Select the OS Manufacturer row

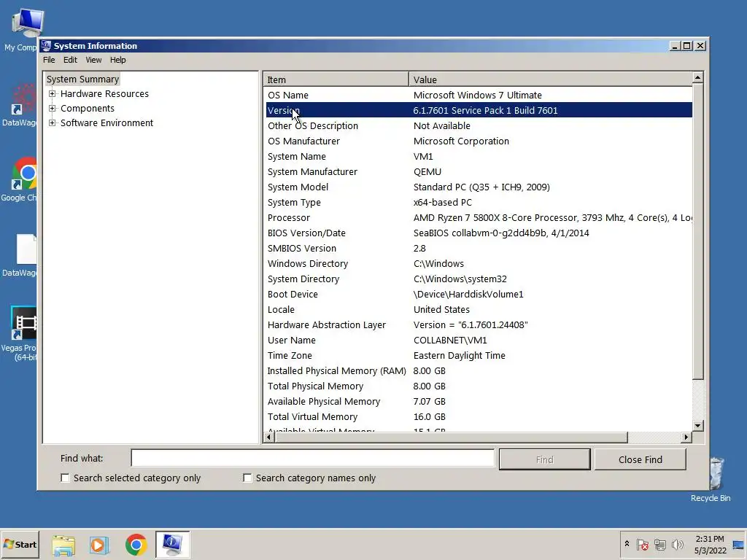coord(479,141)
